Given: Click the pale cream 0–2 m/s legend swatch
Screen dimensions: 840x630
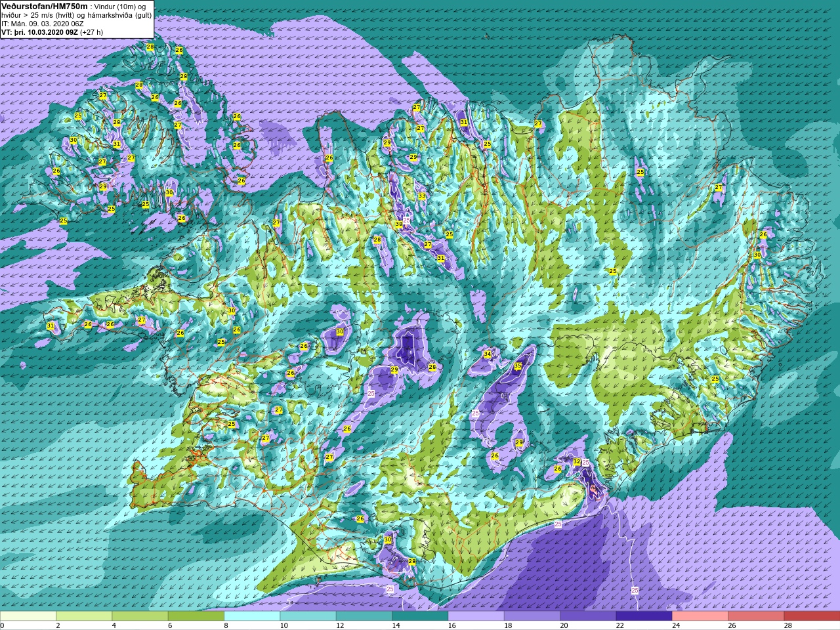Looking at the screenshot, I should click(28, 616).
